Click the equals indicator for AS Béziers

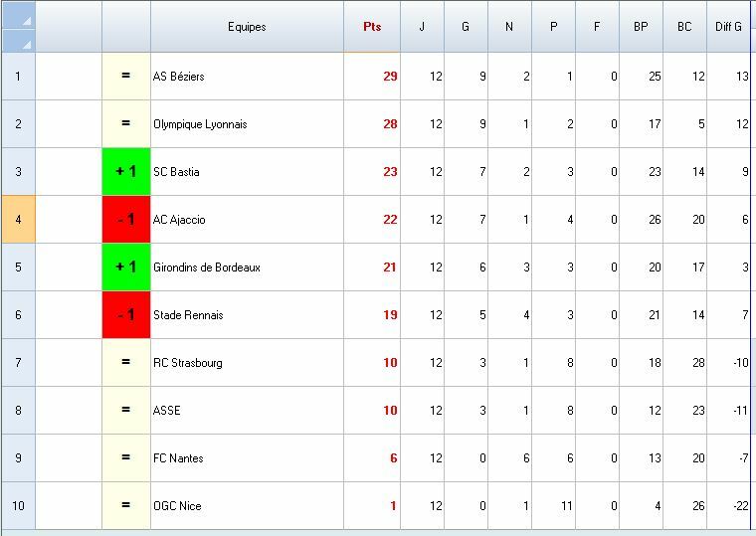click(x=126, y=77)
